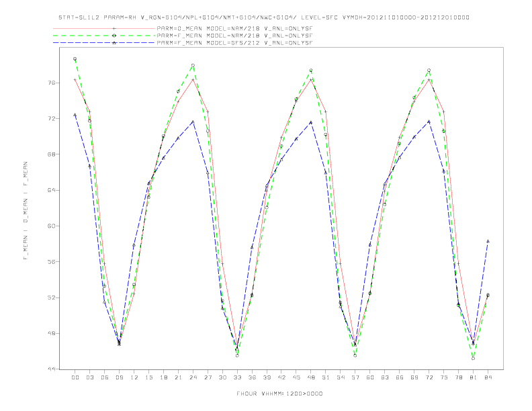The image size is (532, 411).
Task: Click the red plus marker in the legend
Action: (x=114, y=28)
